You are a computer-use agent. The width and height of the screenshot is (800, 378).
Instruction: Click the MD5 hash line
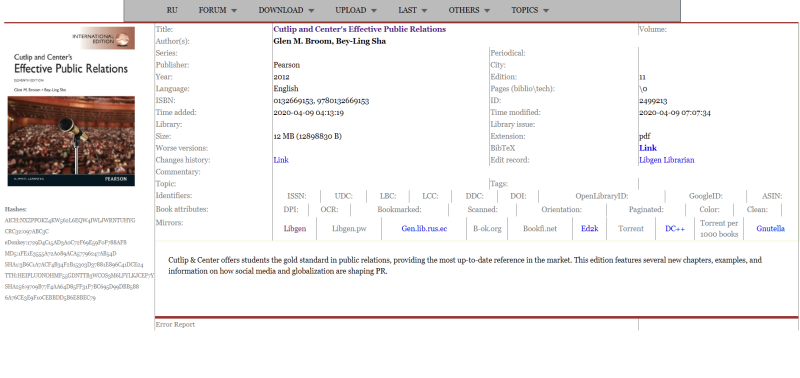tap(61, 254)
